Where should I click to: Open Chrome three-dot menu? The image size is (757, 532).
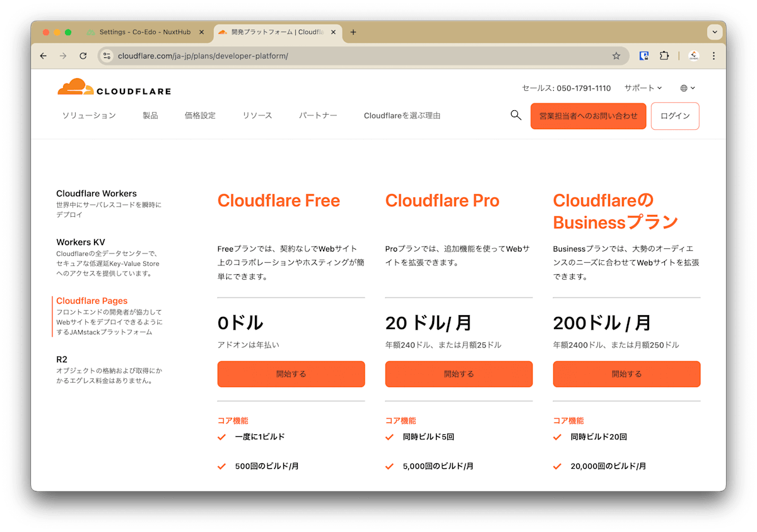pos(713,56)
